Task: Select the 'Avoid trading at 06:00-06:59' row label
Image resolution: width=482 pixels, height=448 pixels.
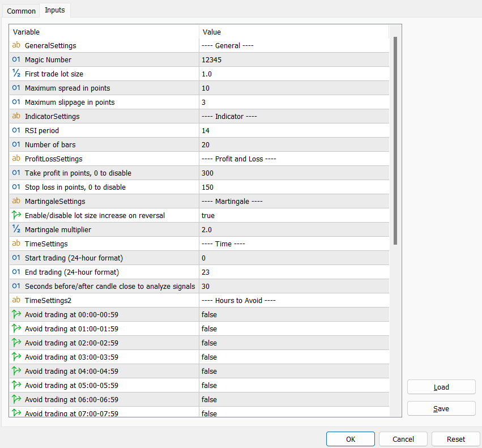Action: pyautogui.click(x=71, y=399)
